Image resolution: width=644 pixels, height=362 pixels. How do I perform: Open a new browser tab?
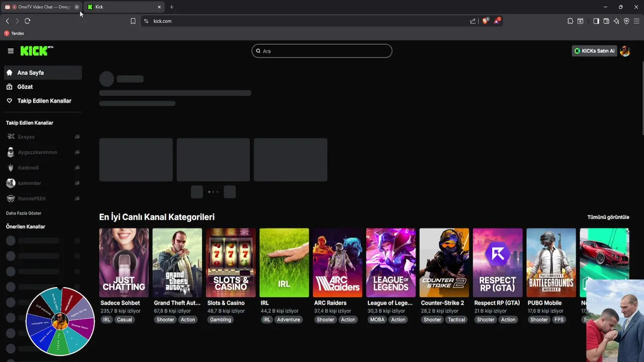coord(172,7)
